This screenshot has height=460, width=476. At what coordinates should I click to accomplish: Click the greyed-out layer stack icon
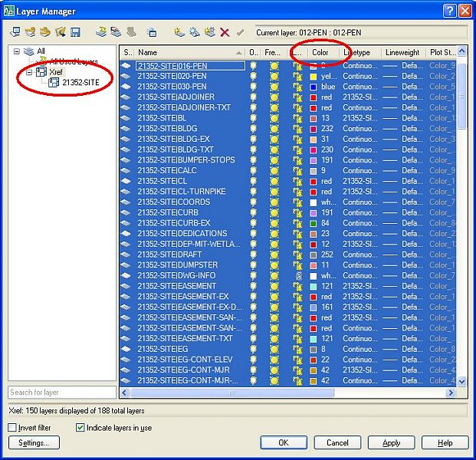[131, 32]
